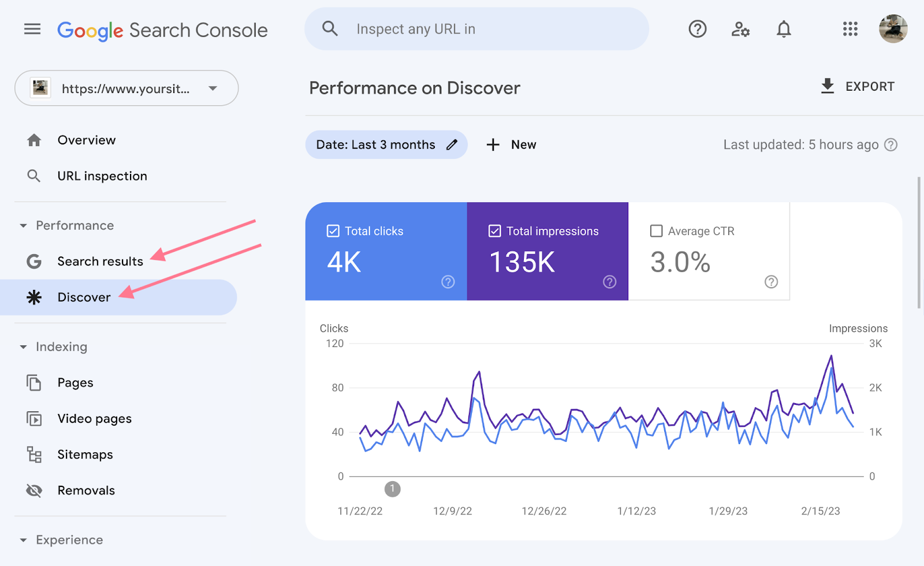Click the URL inspection magnifier icon

[x=34, y=176]
